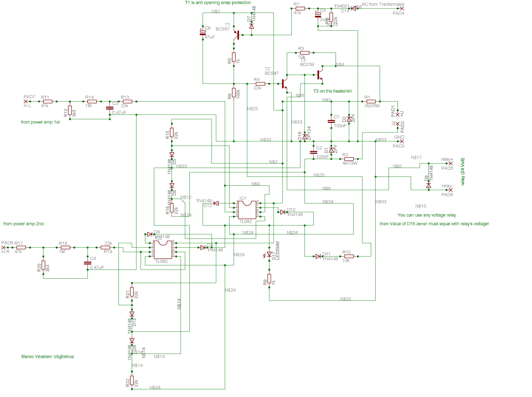Image resolution: width=532 pixels, height=397 pixels.
Task: Click the PAD8 in R input pad
Action: (3, 247)
